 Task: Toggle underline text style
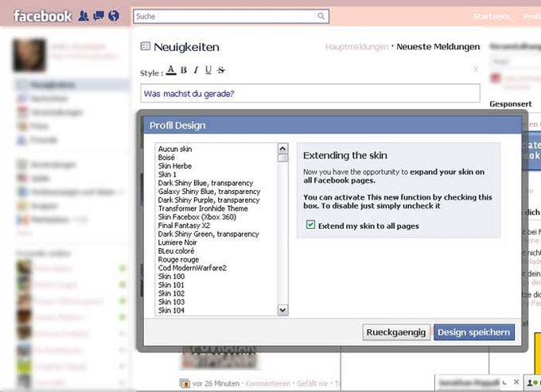coord(208,70)
